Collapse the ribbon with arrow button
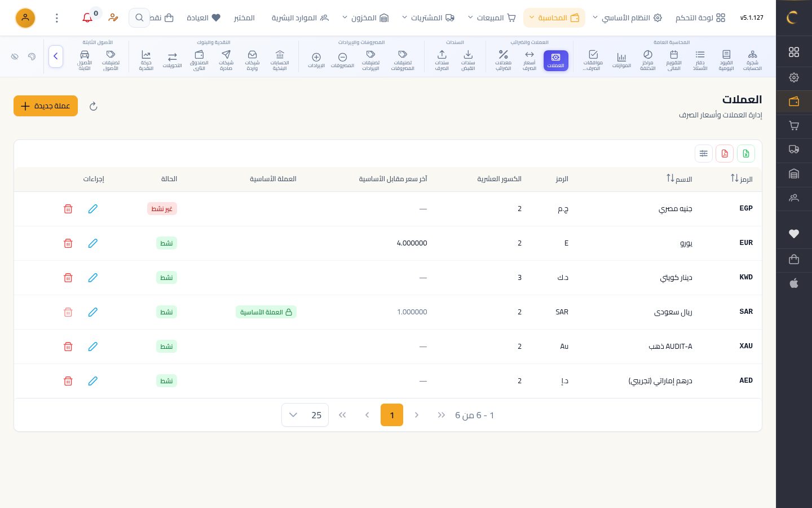The image size is (812, 508). [56, 56]
